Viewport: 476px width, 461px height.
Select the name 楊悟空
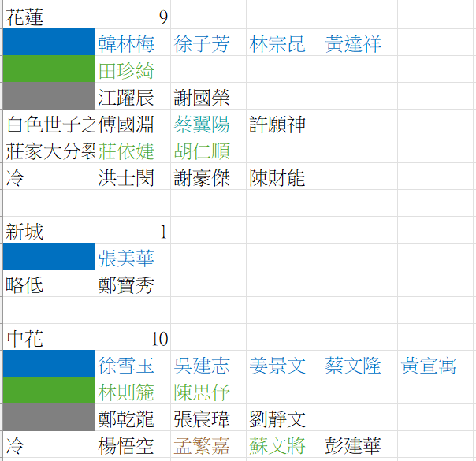pos(126,446)
